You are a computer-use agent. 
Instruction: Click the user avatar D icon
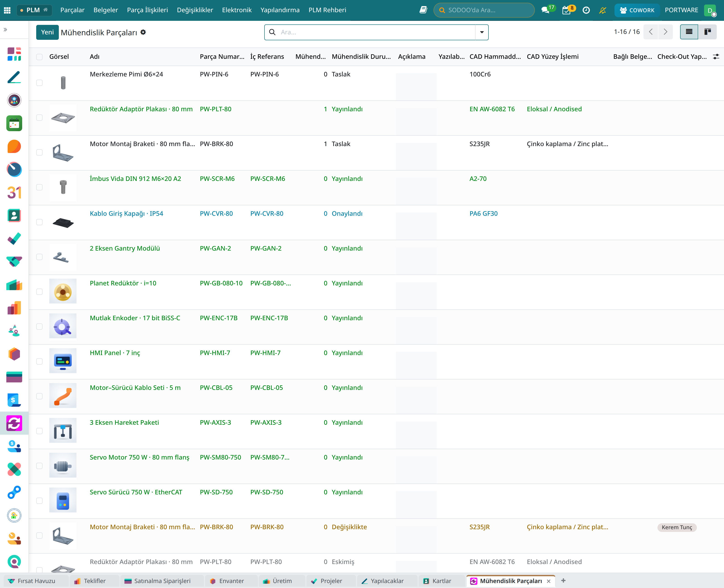coord(710,10)
